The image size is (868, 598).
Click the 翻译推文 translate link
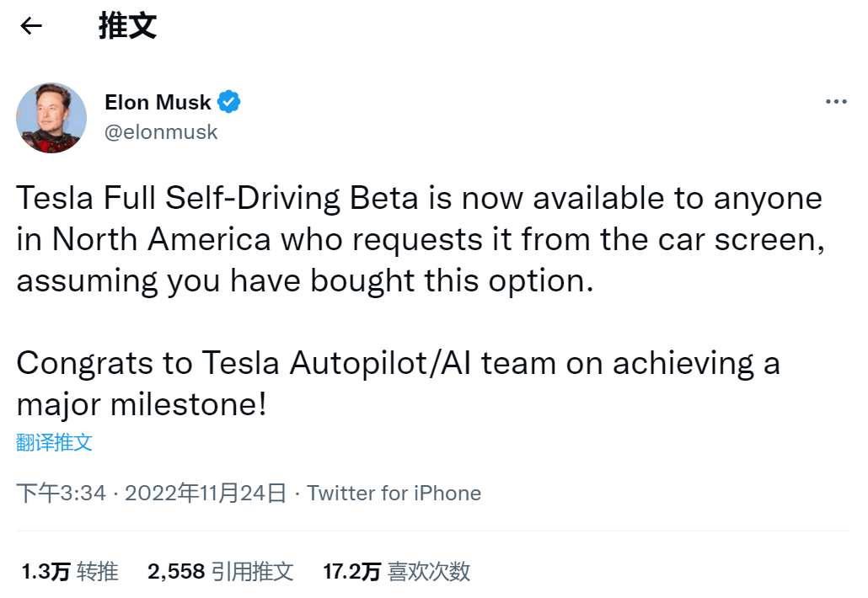54,442
